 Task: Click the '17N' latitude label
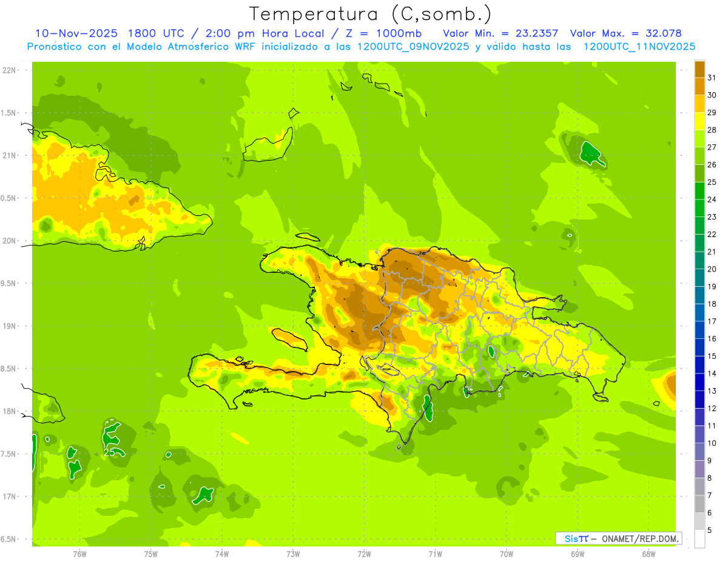(x=9, y=497)
